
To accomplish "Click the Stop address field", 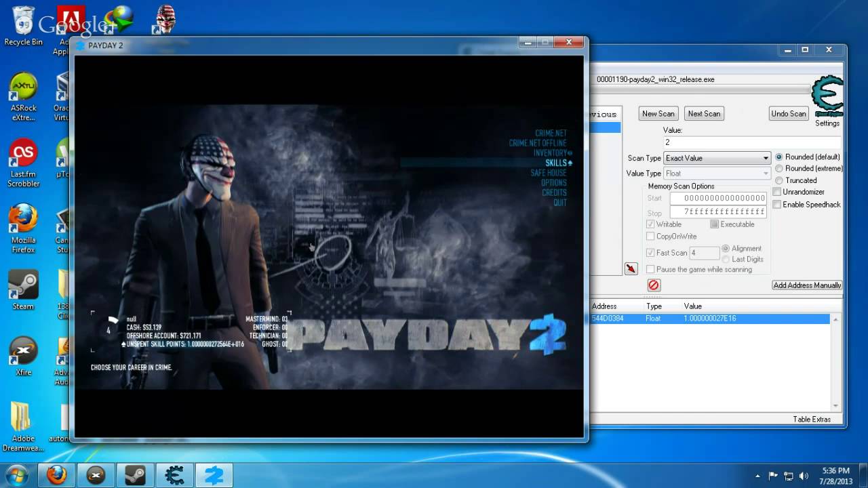I will [718, 212].
